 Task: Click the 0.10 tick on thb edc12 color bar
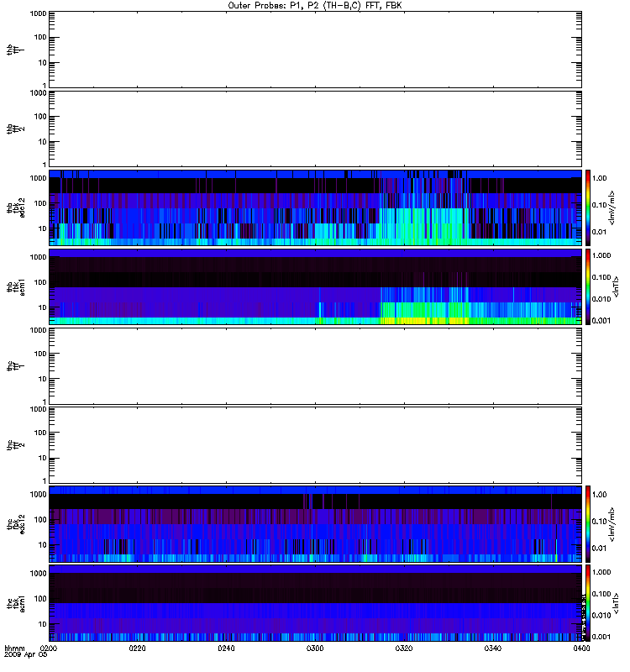[x=599, y=205]
